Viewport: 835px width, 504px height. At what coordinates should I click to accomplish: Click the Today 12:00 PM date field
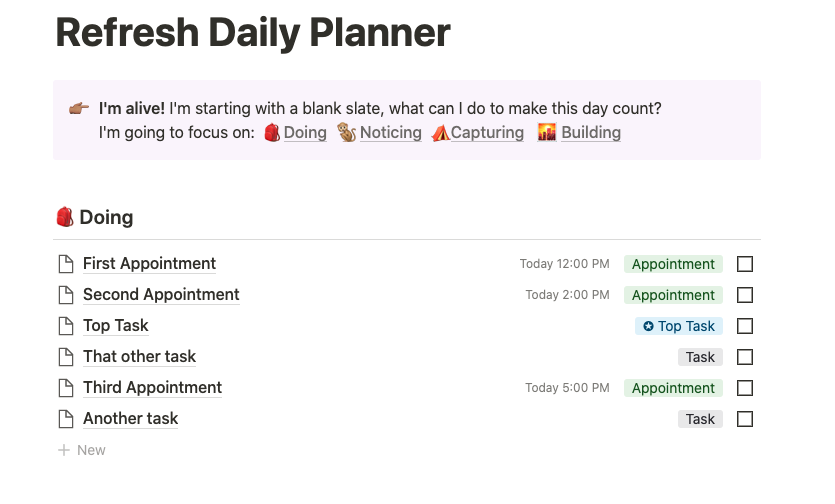pyautogui.click(x=564, y=264)
